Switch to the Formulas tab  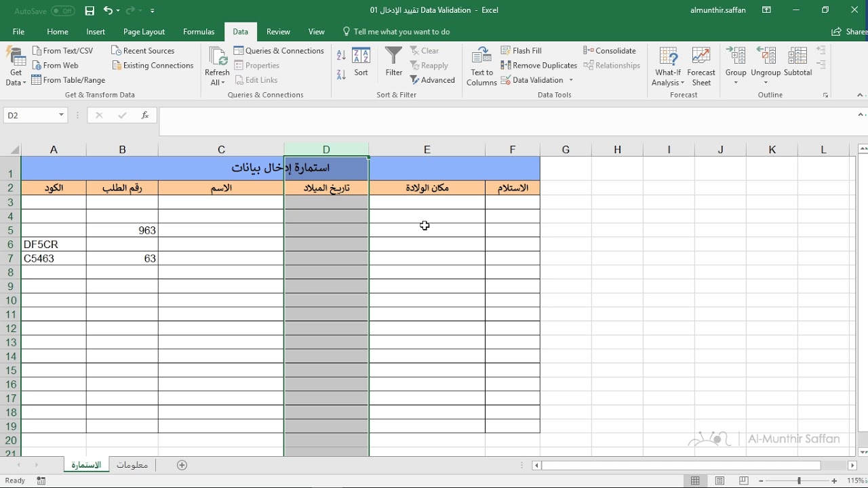[199, 32]
